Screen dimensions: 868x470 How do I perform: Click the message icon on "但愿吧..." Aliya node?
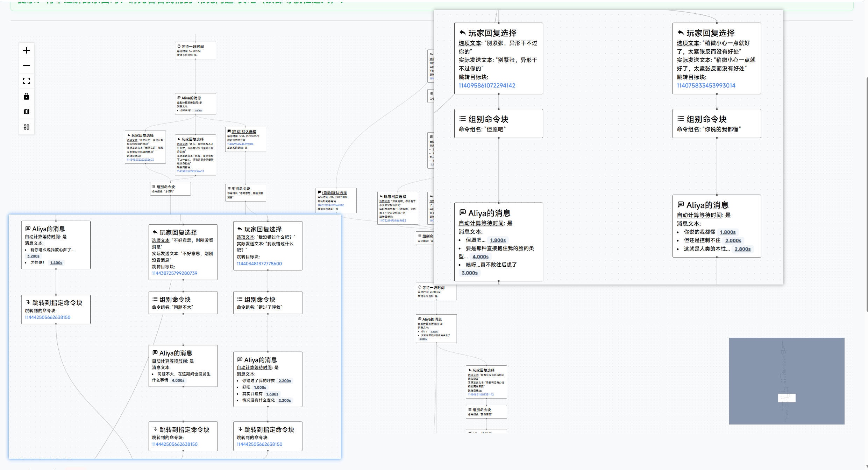point(462,212)
